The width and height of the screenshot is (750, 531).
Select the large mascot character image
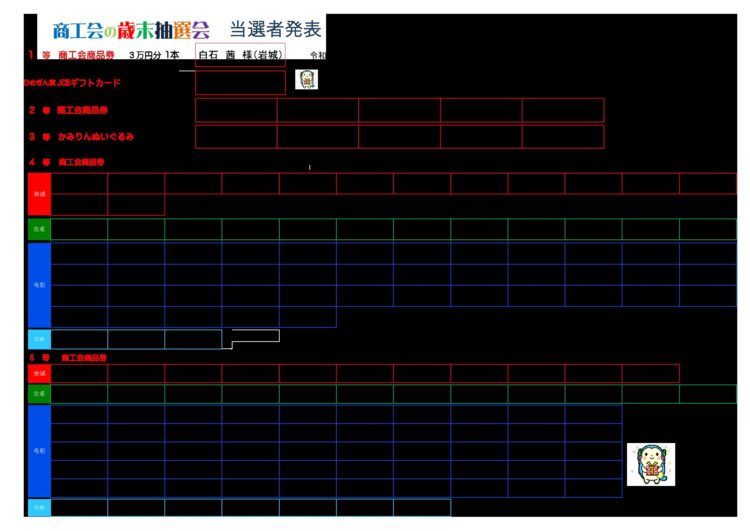(x=650, y=464)
